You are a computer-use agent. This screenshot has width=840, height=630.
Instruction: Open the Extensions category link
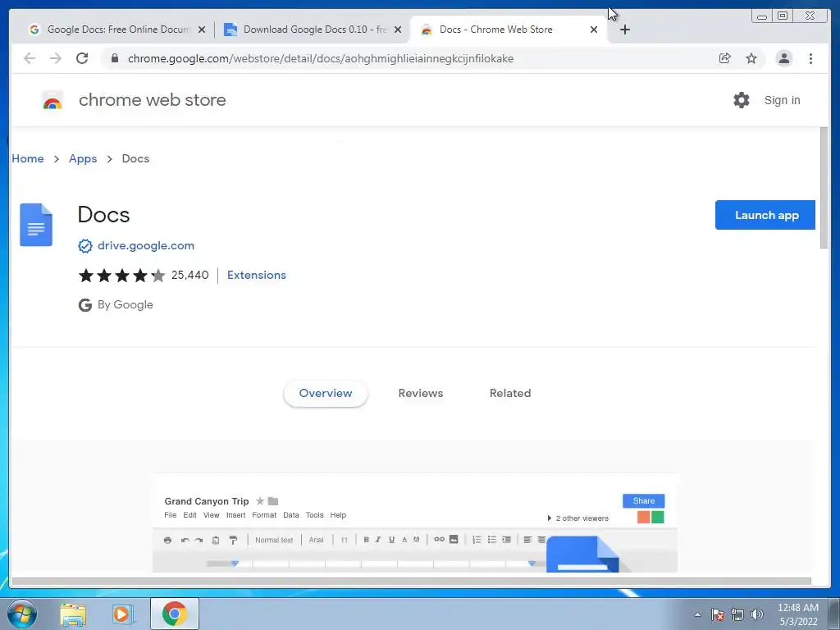(x=257, y=276)
